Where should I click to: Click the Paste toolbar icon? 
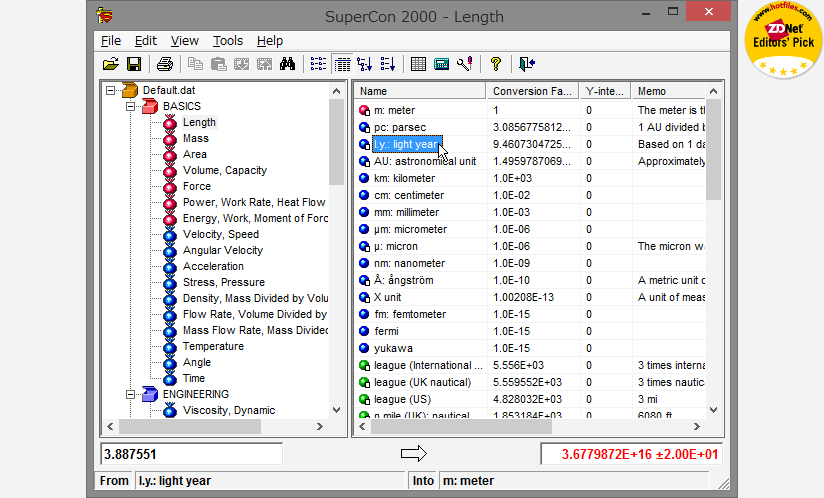tap(218, 64)
